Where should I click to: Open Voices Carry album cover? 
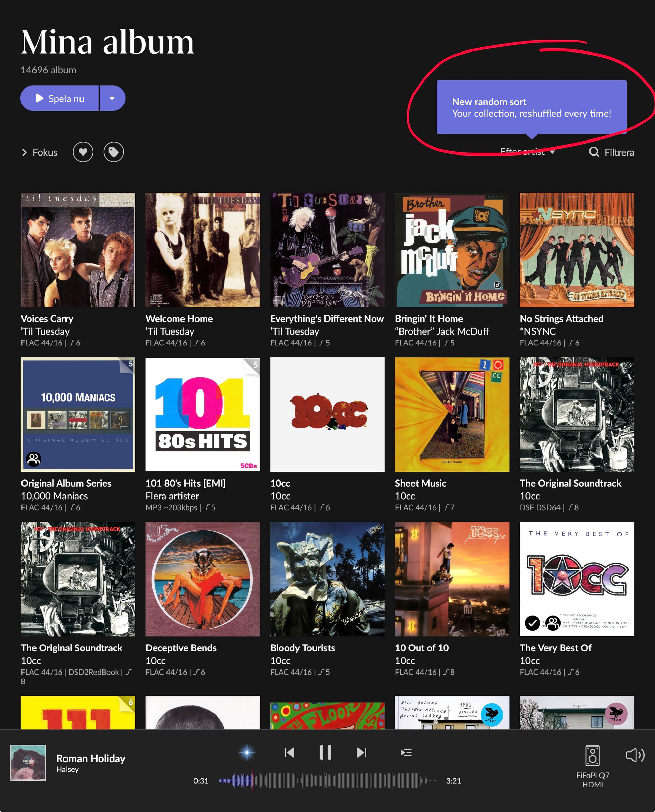coord(78,250)
